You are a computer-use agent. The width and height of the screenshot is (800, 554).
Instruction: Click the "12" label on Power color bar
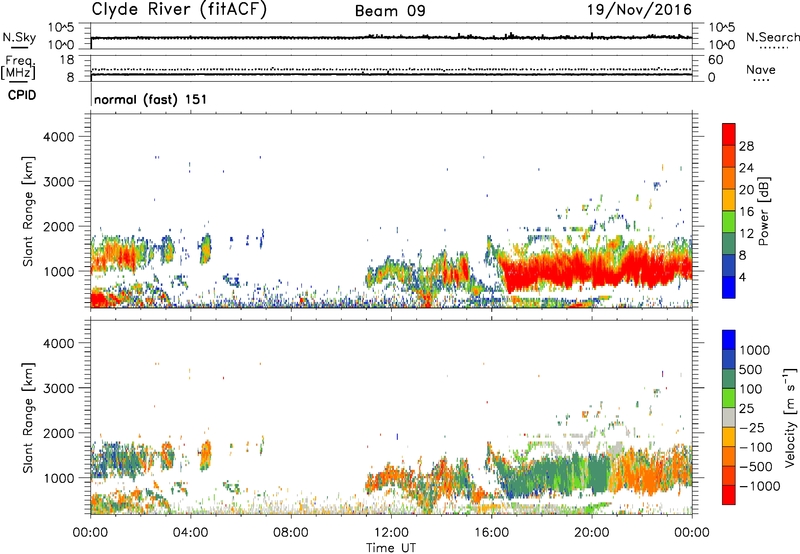746,234
